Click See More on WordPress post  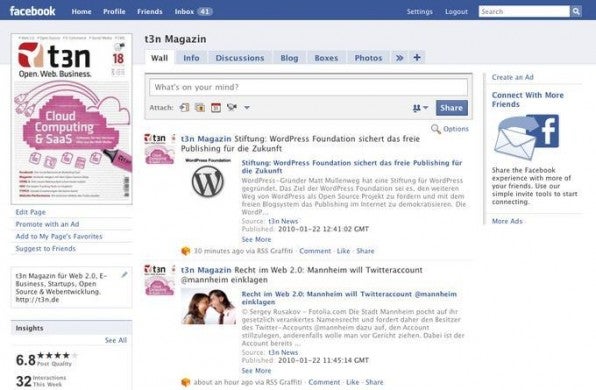point(257,239)
